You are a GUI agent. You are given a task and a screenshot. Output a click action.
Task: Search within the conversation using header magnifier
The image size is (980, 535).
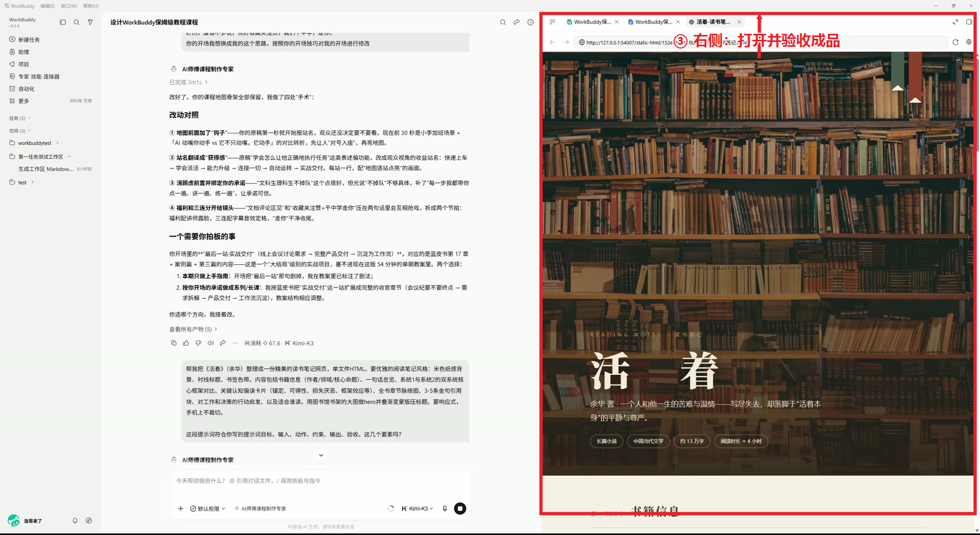(503, 22)
